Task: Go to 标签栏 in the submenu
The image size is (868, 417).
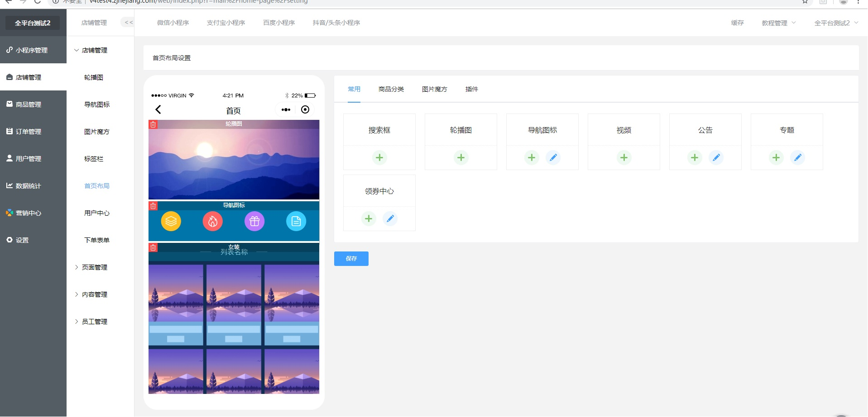Action: tap(94, 159)
